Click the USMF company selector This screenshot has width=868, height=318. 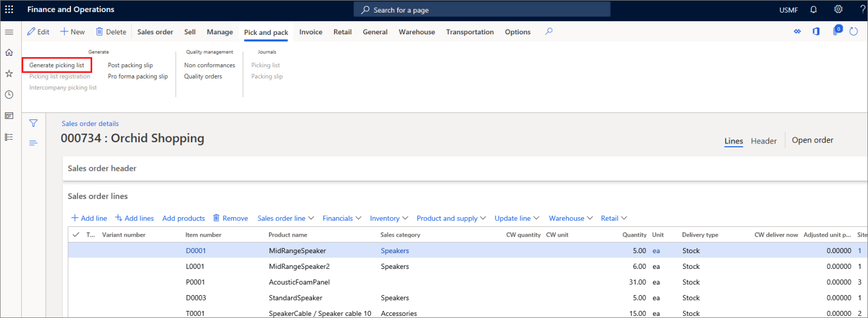pos(788,10)
